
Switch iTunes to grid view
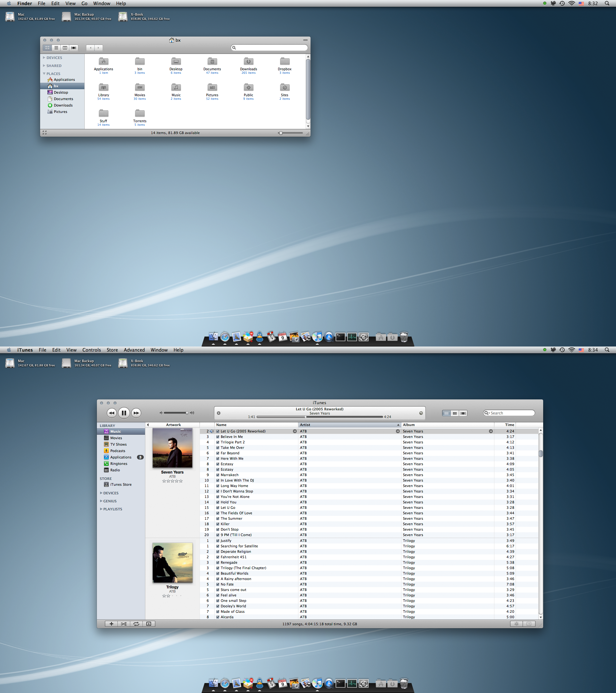click(455, 413)
